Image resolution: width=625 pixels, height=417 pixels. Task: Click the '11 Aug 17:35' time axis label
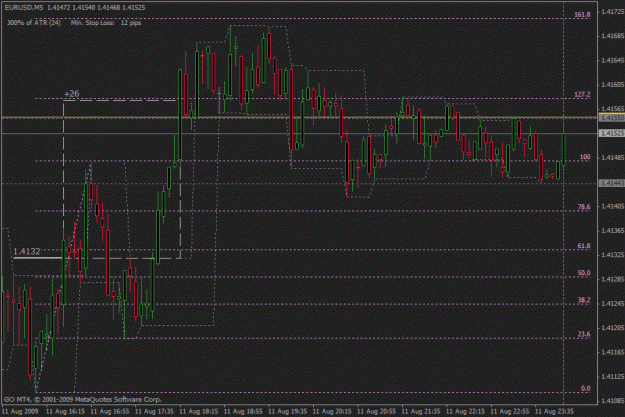[154, 411]
